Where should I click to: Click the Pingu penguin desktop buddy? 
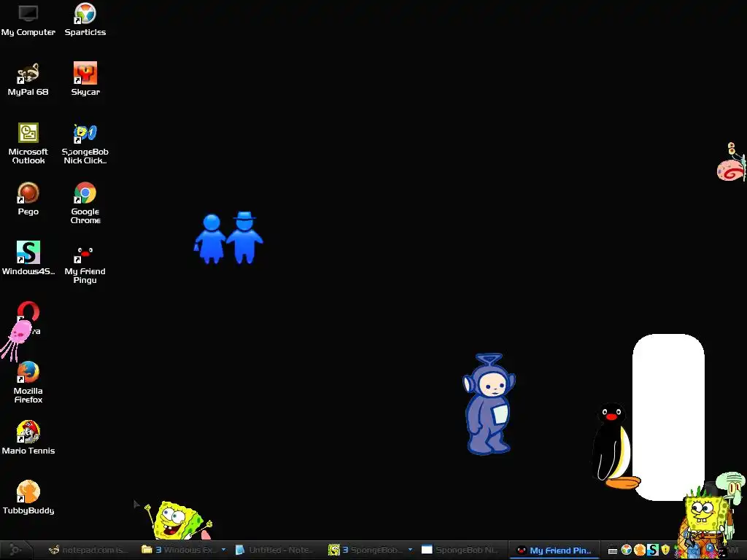click(614, 446)
